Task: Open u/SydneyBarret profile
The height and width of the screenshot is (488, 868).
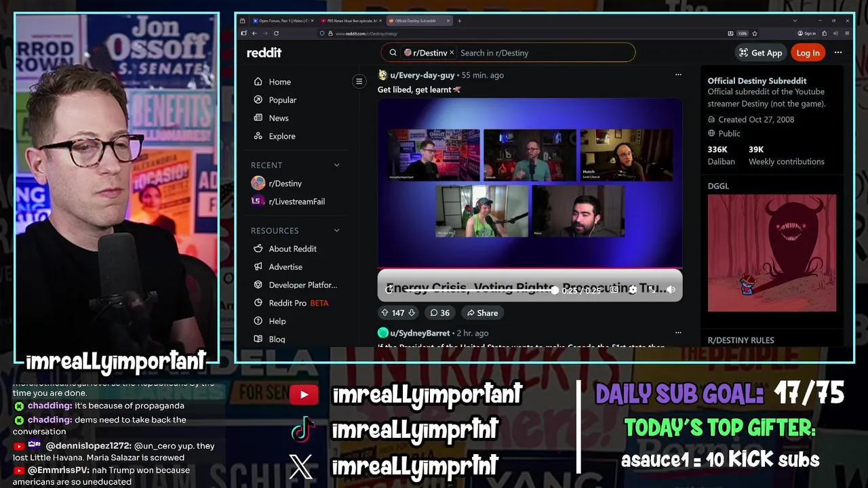Action: pyautogui.click(x=420, y=333)
